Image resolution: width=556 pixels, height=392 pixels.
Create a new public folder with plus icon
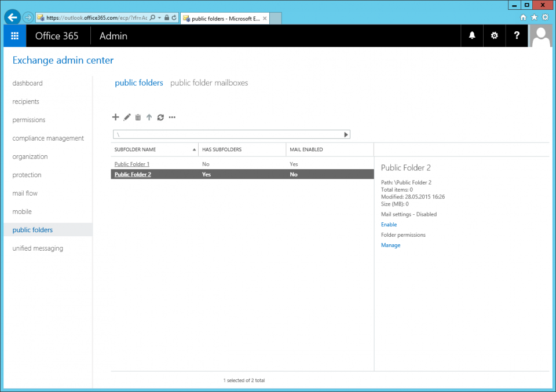[115, 117]
